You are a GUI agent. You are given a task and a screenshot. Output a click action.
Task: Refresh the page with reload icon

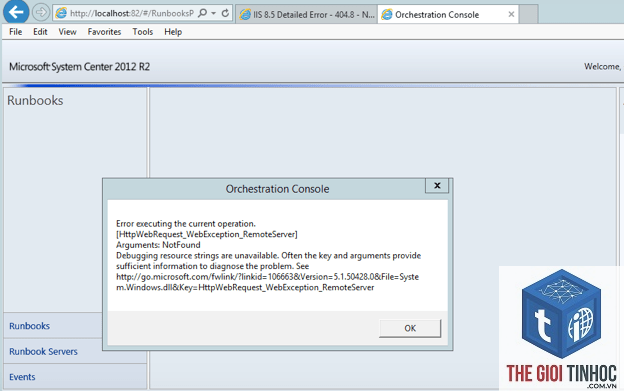225,13
